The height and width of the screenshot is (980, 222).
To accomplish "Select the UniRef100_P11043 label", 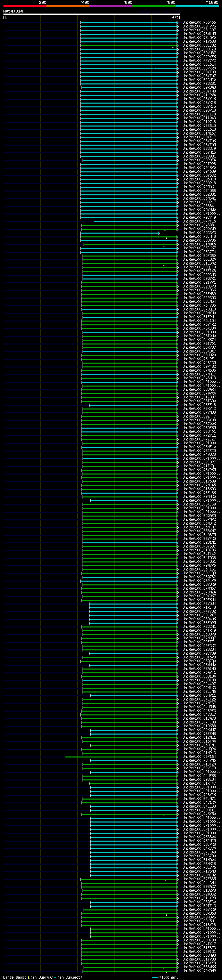I will pos(199,118).
